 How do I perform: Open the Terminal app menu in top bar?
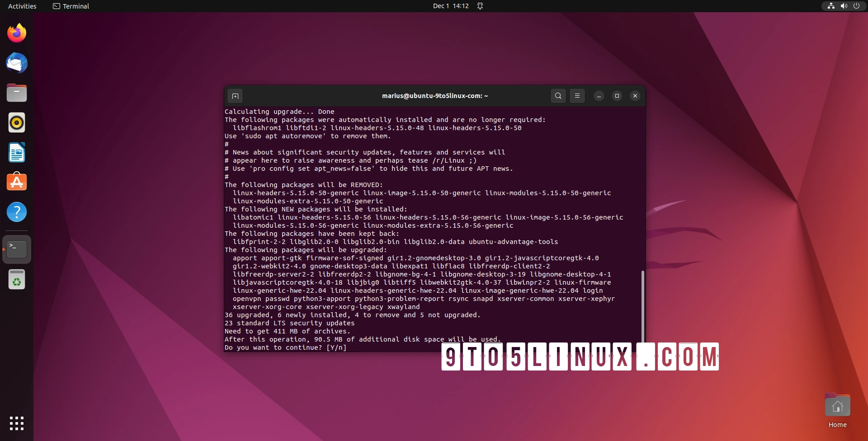pyautogui.click(x=70, y=6)
